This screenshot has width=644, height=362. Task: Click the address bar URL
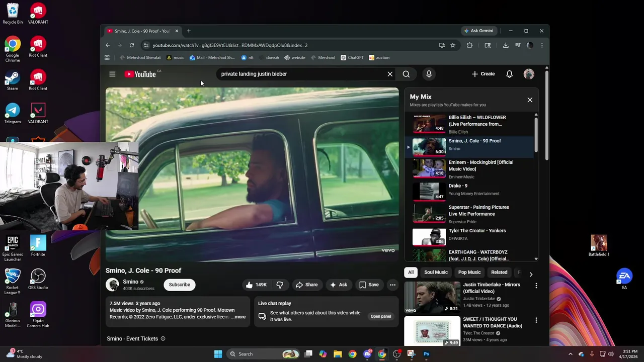click(x=230, y=45)
